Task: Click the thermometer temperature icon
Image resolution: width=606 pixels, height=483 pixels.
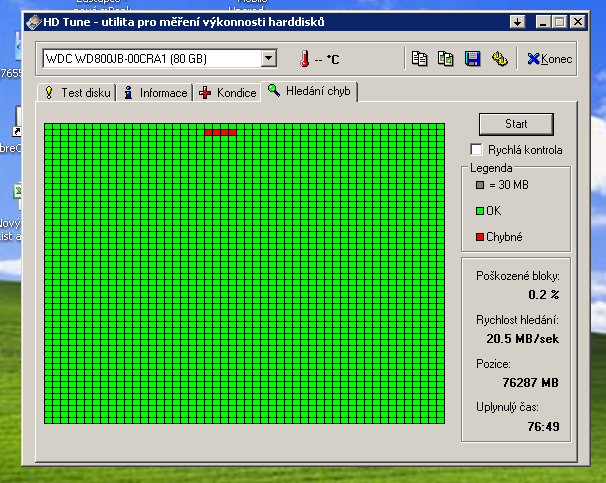Action: [305, 59]
